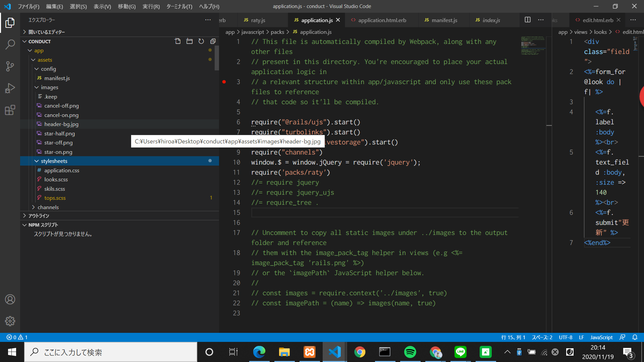Viewport: 644px width, 362px height.
Task: Click the UTF-8 encoding indicator
Action: pyautogui.click(x=566, y=337)
